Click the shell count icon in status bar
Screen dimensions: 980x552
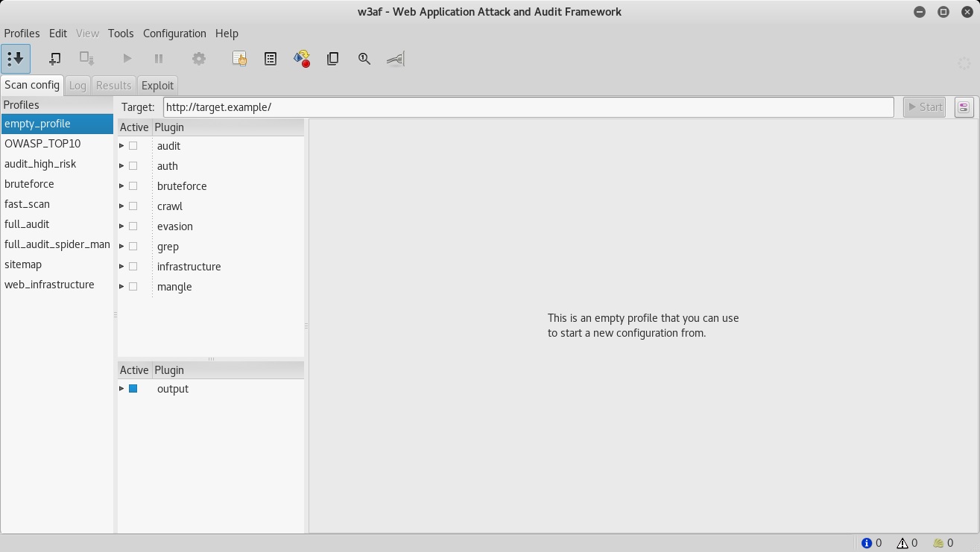pyautogui.click(x=938, y=543)
